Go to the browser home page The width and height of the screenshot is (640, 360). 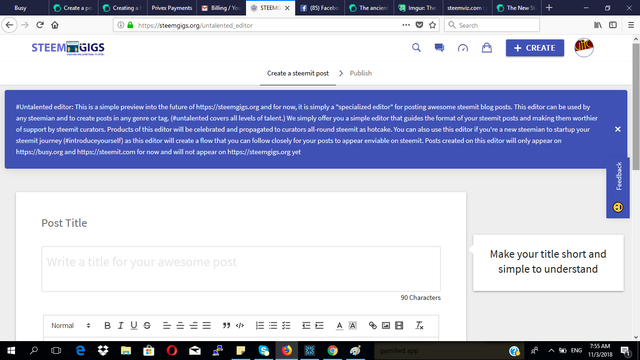[x=55, y=25]
